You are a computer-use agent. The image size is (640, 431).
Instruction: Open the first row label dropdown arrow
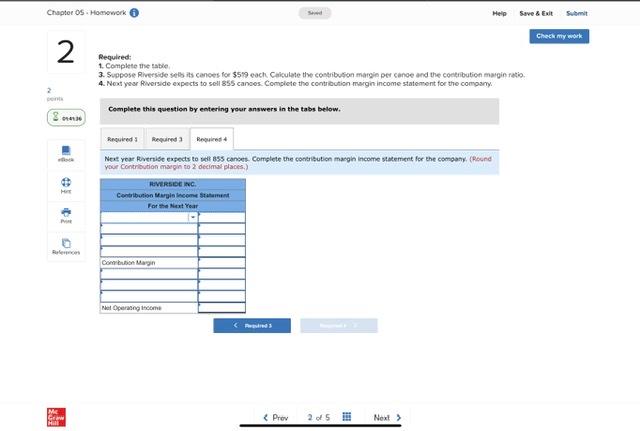click(x=193, y=217)
